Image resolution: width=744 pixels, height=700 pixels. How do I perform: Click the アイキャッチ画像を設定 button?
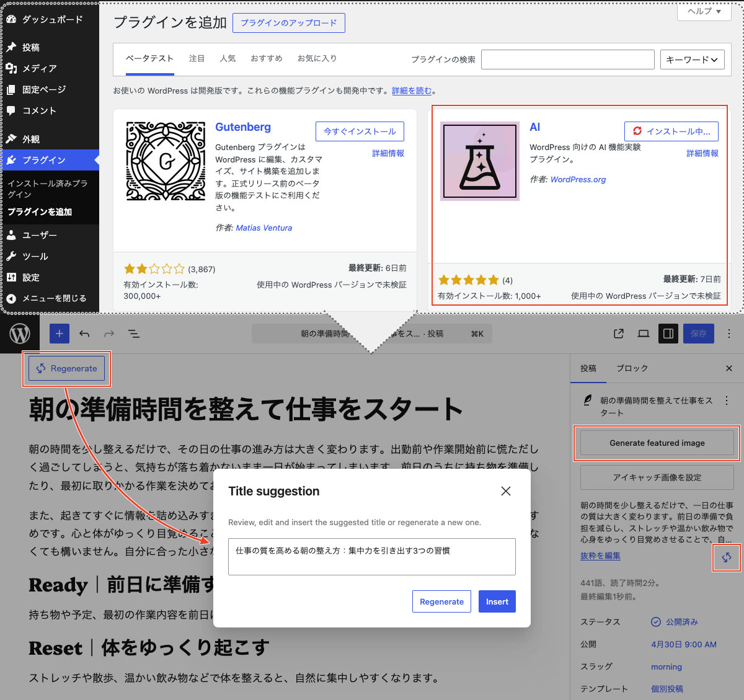(657, 477)
